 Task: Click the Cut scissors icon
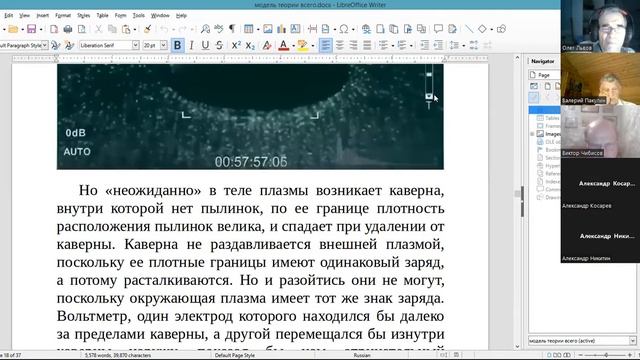coord(98,29)
